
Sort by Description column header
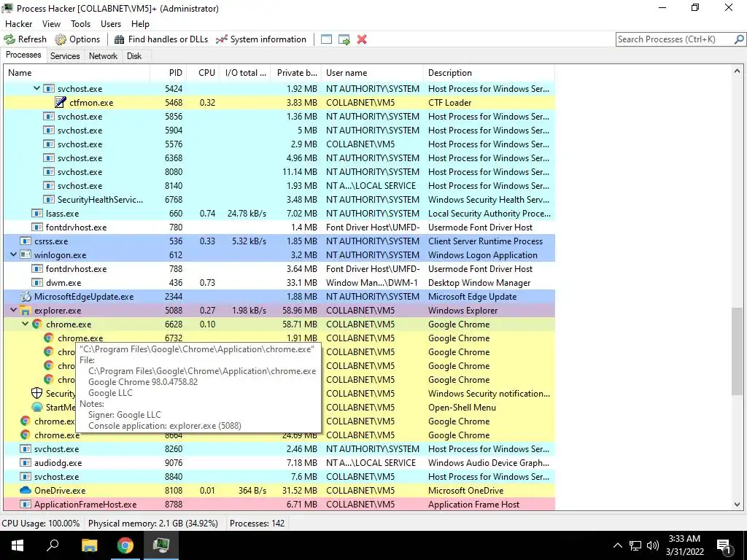click(489, 73)
